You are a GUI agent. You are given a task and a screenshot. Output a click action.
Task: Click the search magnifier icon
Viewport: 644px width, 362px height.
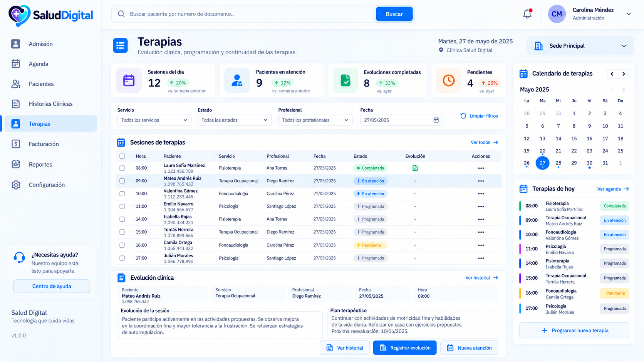121,14
